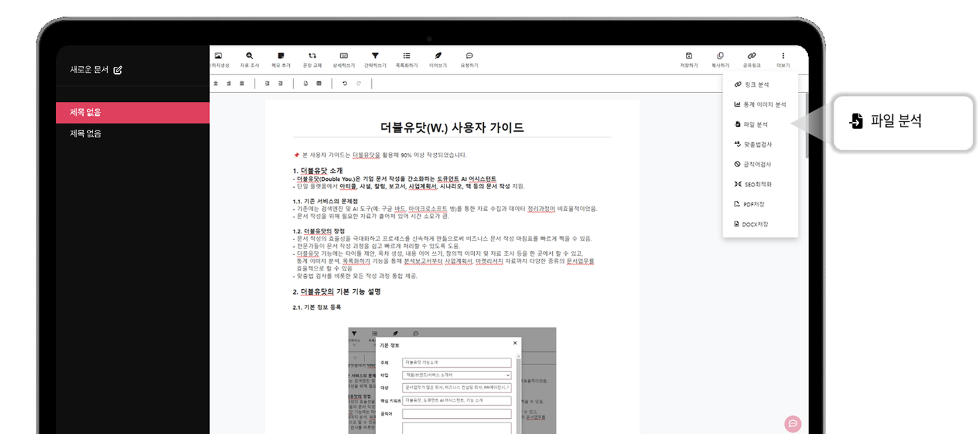Export using PDF저장 menu item
This screenshot has width=980, height=434.
coord(761,205)
